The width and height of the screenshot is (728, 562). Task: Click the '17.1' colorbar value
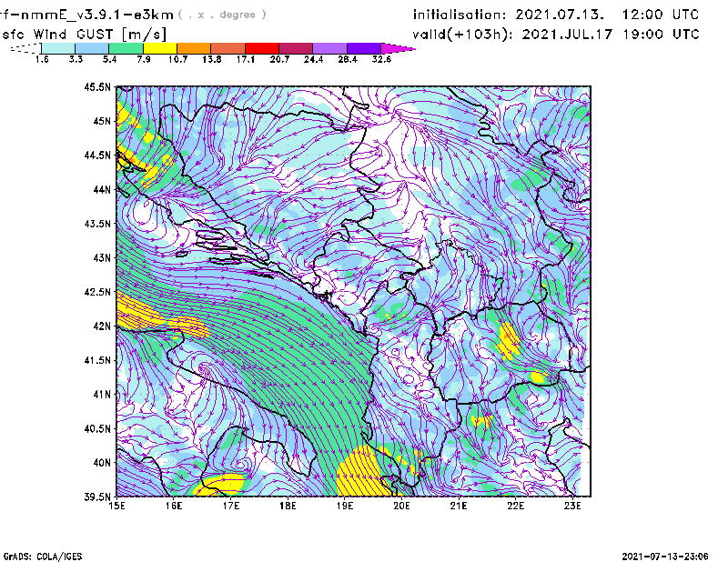tap(245, 59)
